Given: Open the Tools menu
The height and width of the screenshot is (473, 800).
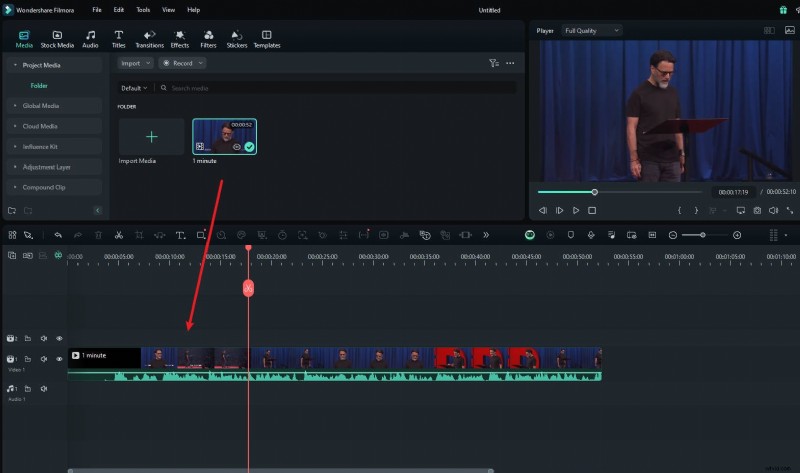Looking at the screenshot, I should click(x=143, y=9).
